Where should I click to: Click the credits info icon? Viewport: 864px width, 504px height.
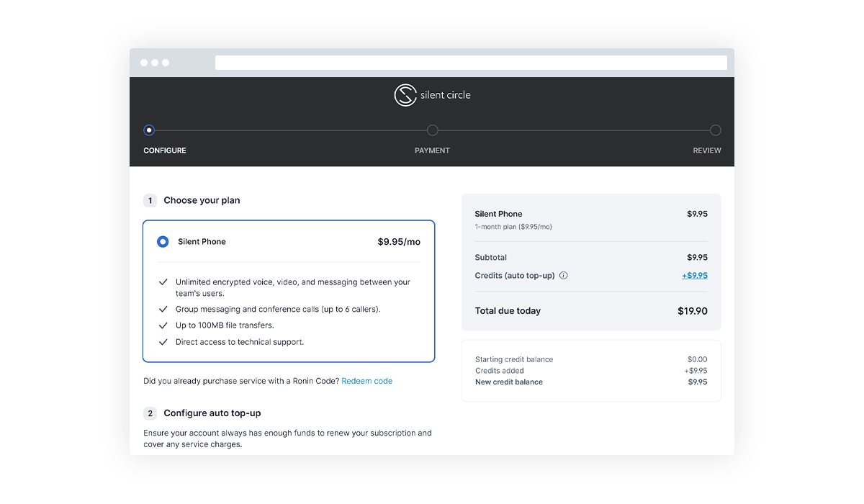[x=564, y=276]
